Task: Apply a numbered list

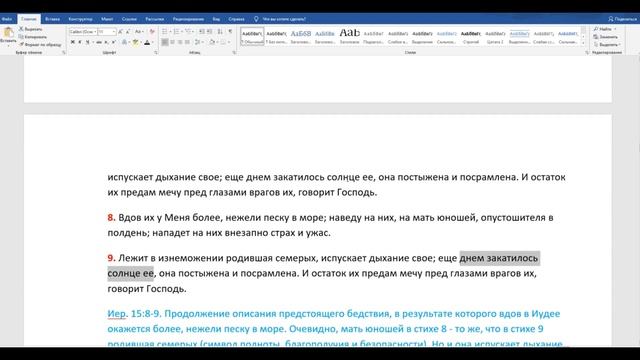Action: pyautogui.click(x=176, y=31)
